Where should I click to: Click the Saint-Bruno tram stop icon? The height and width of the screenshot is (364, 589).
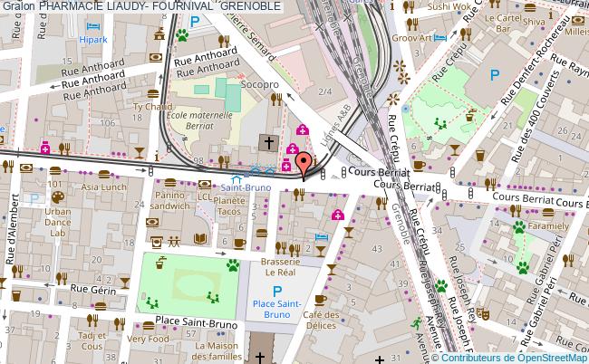click(237, 180)
